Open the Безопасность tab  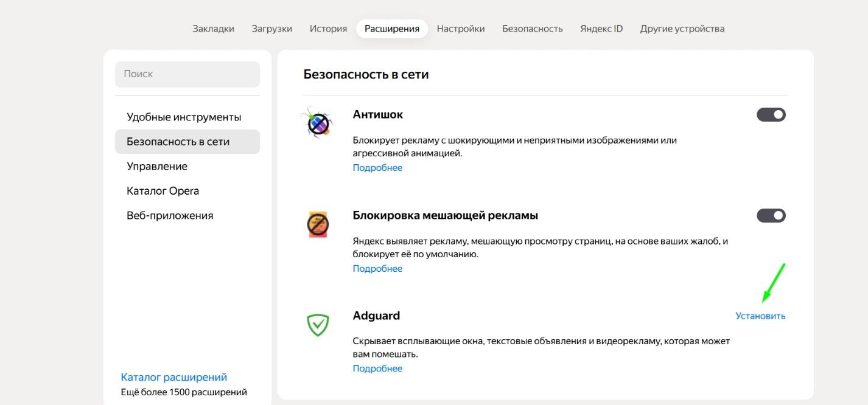533,29
